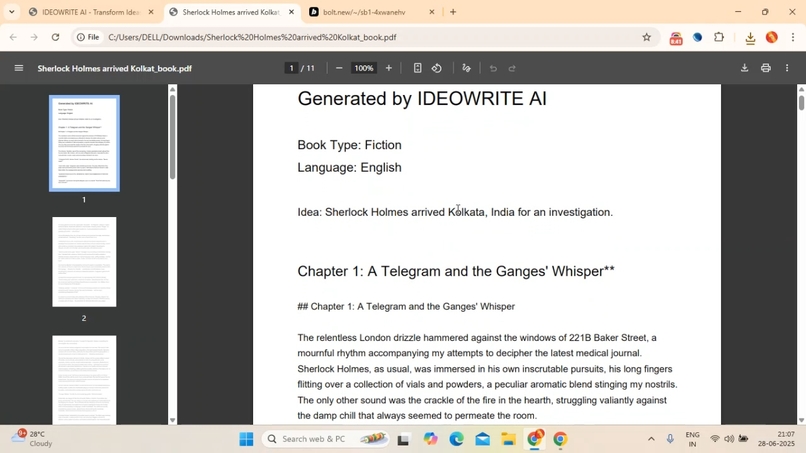Click the 'Book Type: Fiction' line

point(349,145)
